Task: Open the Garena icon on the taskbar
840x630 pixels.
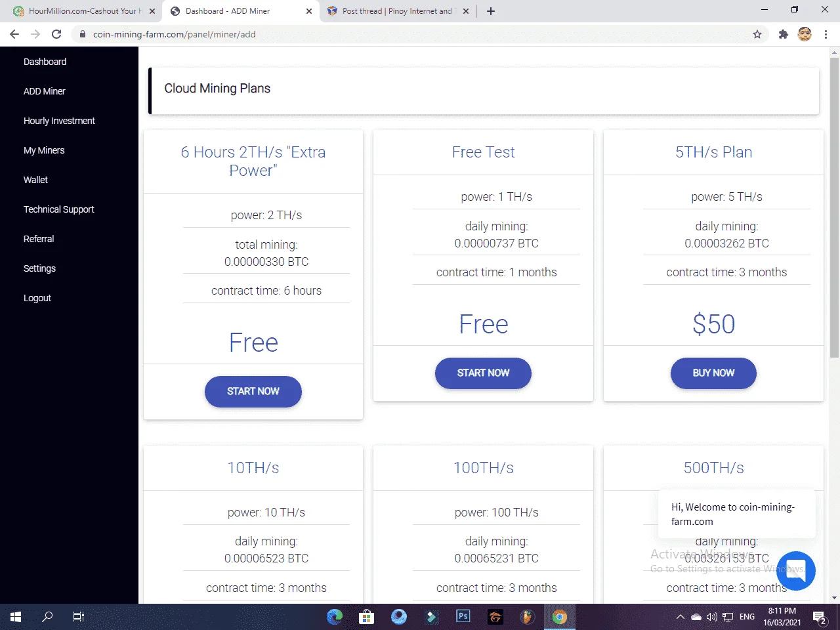Action: pyautogui.click(x=495, y=617)
